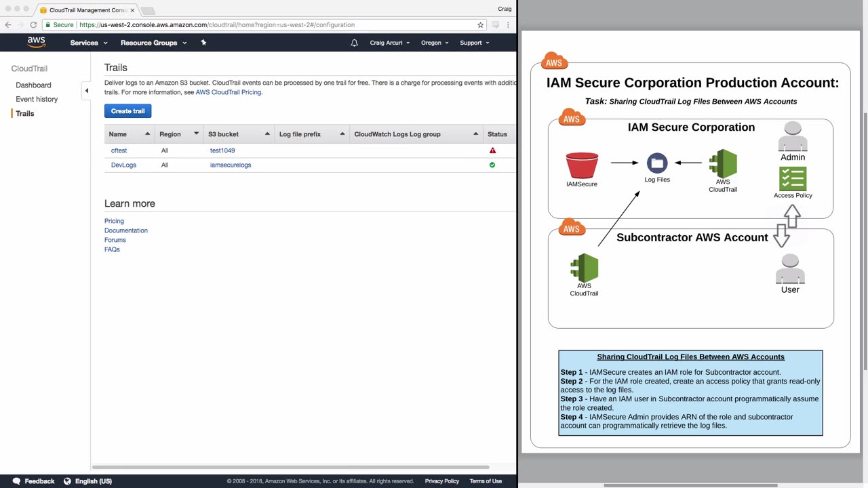This screenshot has width=868, height=488.
Task: Open the Oregon region selector
Action: pos(435,43)
